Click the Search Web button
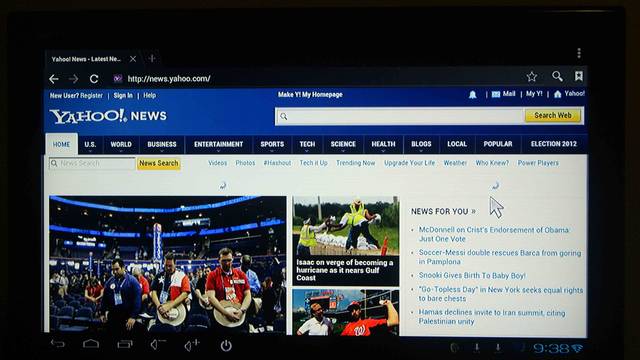Screen dimensions: 640x360 pos(553,116)
